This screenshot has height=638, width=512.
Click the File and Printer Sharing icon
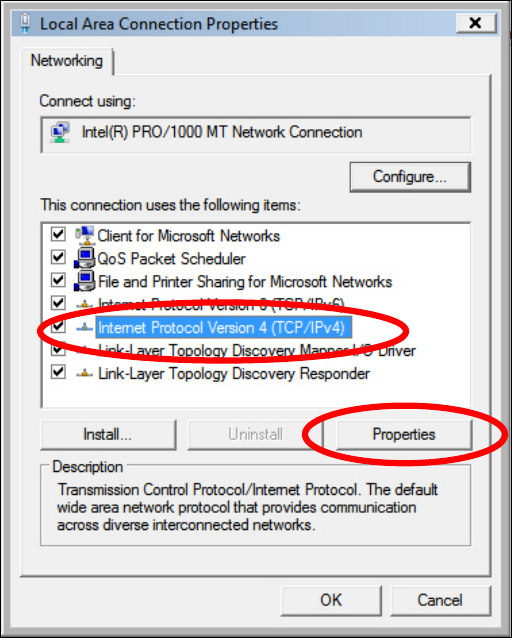[x=85, y=282]
